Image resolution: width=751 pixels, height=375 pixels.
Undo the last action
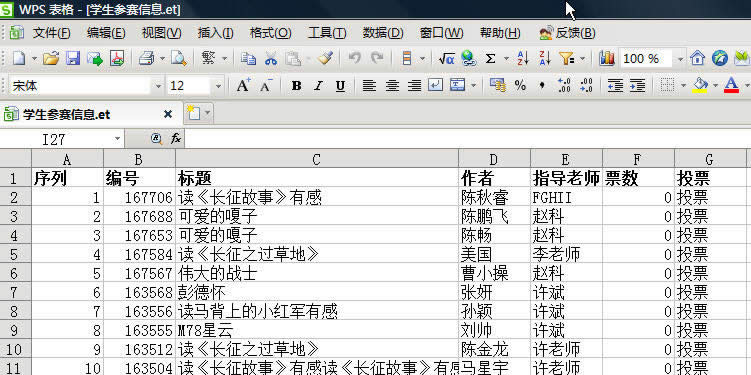pos(354,58)
